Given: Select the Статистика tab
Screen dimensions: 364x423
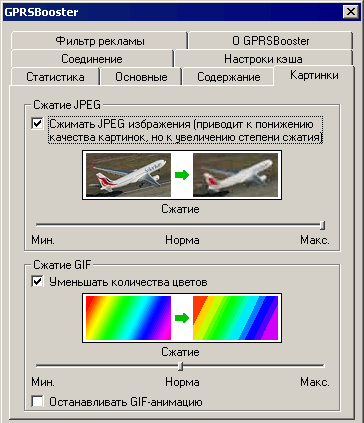Looking at the screenshot, I should [x=55, y=77].
